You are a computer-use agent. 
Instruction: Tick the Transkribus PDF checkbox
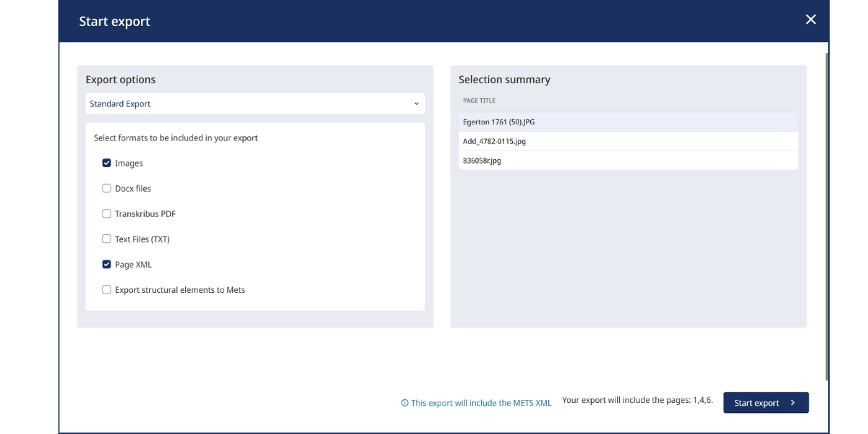click(107, 214)
